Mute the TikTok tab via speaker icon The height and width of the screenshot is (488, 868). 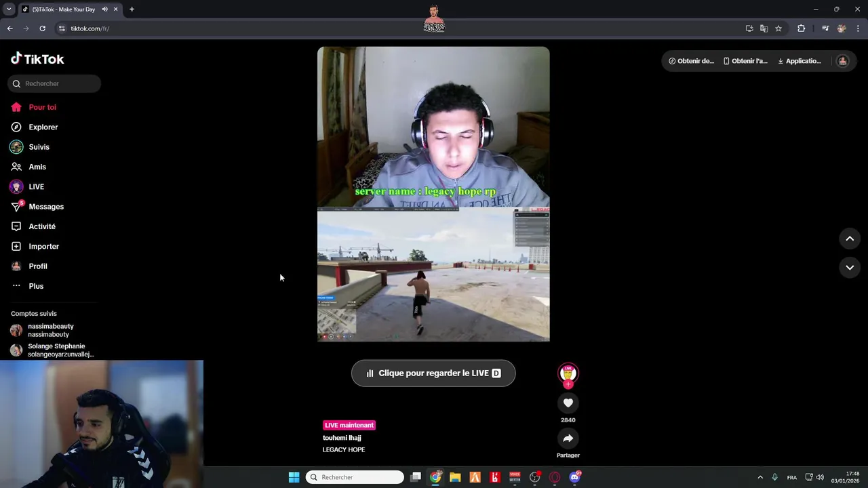(x=104, y=9)
